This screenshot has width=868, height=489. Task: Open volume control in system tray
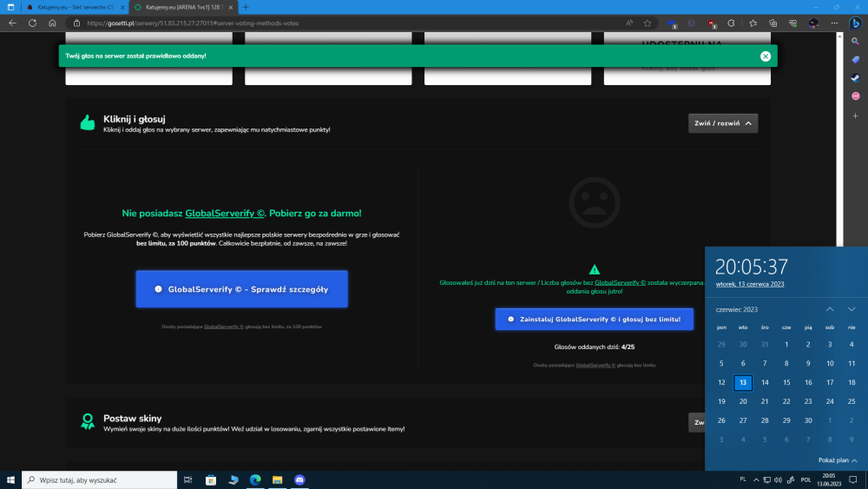click(778, 480)
